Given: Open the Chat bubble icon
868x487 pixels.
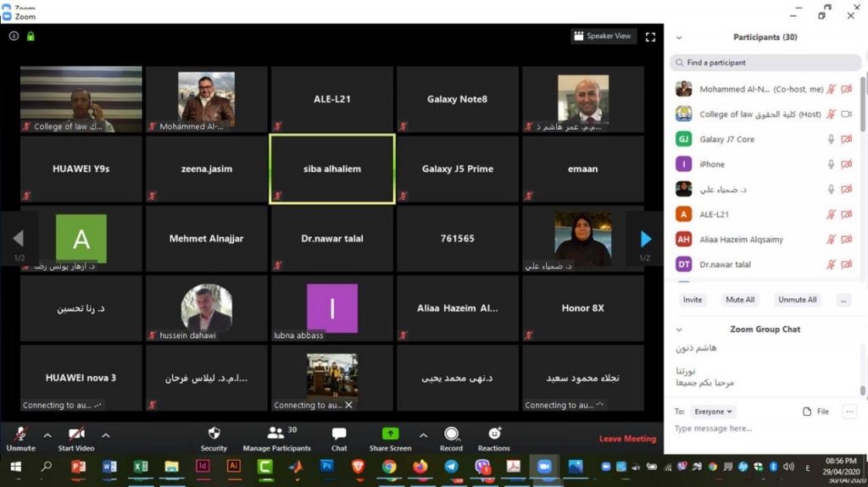Looking at the screenshot, I should pos(339,434).
